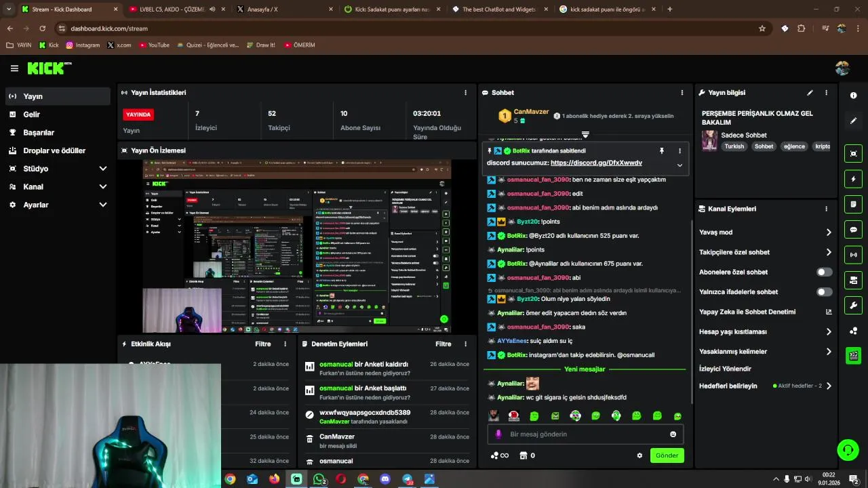Toggle the channel actions panel icon in sidebar
This screenshot has width=868, height=488.
click(853, 280)
